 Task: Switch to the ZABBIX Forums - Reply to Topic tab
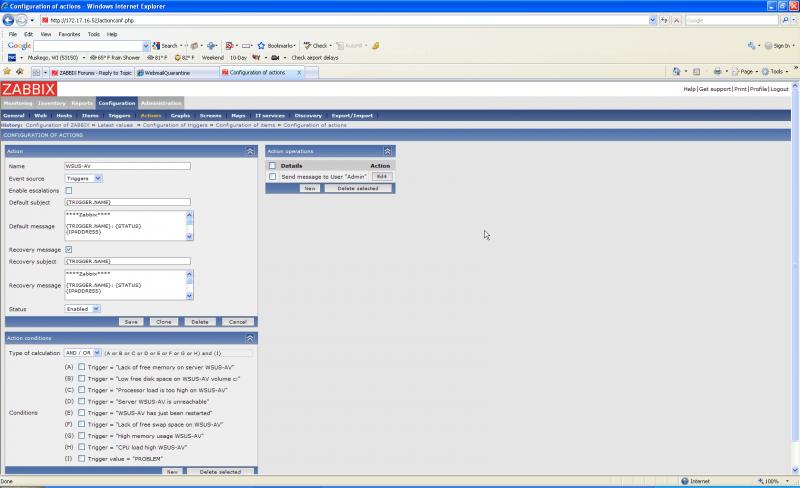(92, 73)
